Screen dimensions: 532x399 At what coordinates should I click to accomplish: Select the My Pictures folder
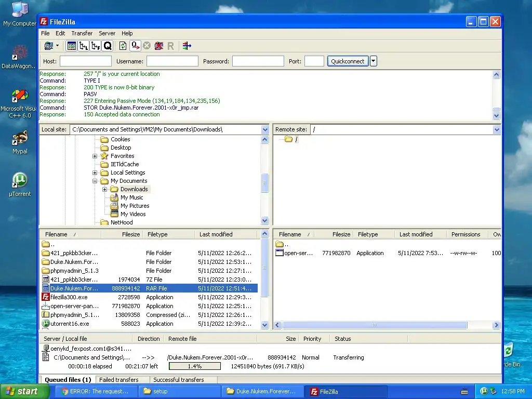(x=135, y=206)
